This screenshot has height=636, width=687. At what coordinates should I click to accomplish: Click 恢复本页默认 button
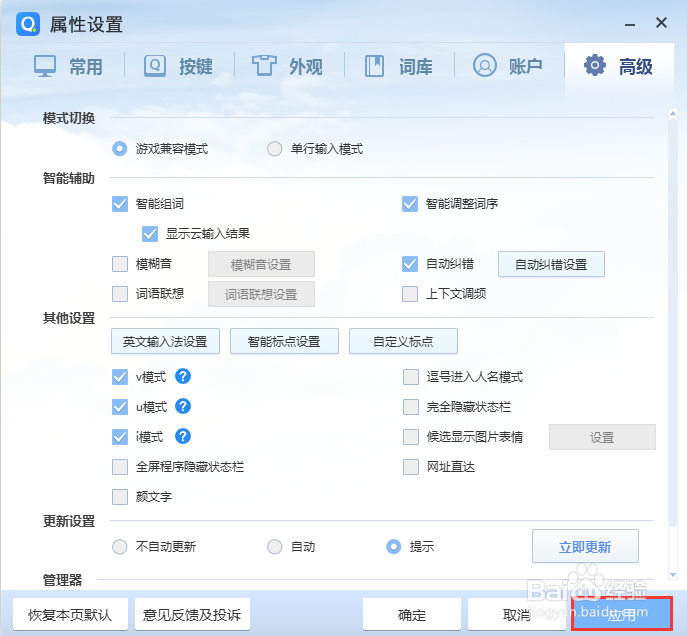(70, 615)
